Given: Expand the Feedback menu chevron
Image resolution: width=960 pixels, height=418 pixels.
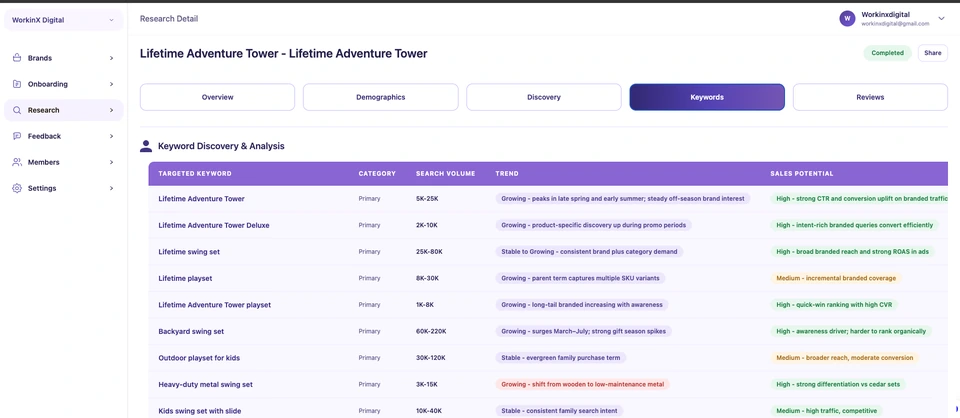Looking at the screenshot, I should [x=111, y=136].
